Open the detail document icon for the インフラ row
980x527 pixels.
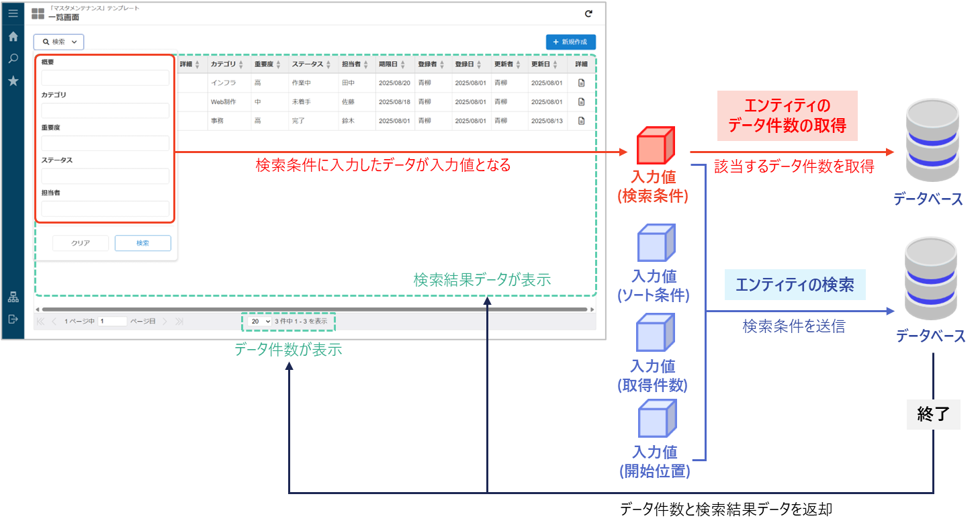point(581,83)
